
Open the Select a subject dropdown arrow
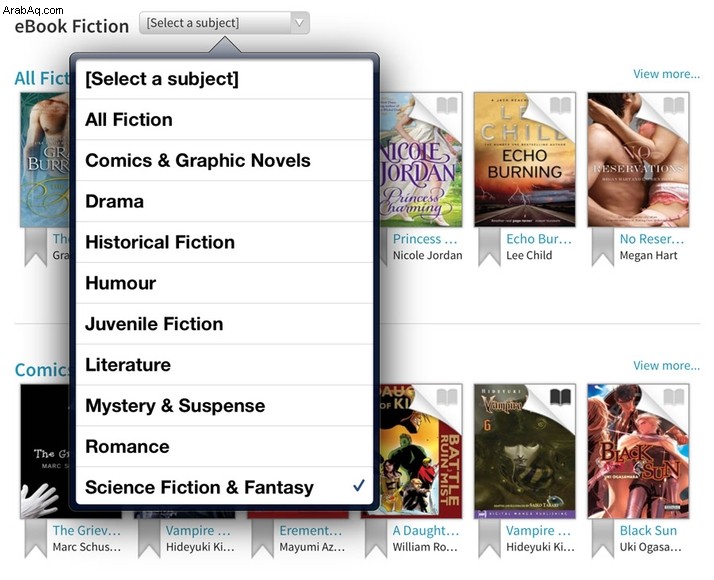click(x=299, y=23)
